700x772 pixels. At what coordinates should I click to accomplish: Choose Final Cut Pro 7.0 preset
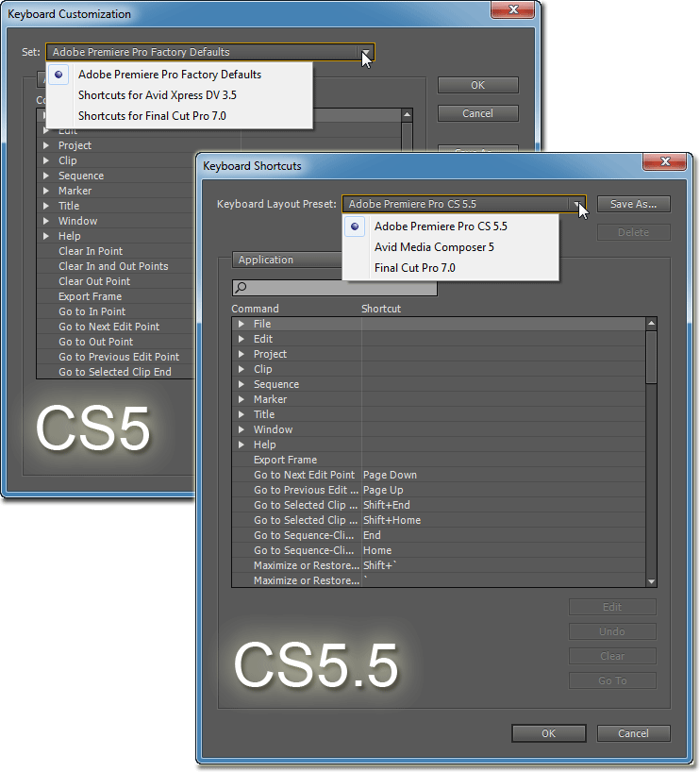415,268
